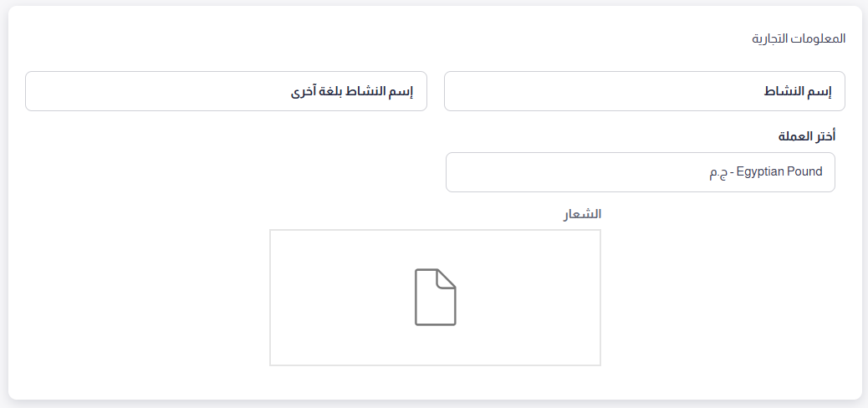This screenshot has width=868, height=408.
Task: Place cursor in business name field
Action: (x=645, y=91)
